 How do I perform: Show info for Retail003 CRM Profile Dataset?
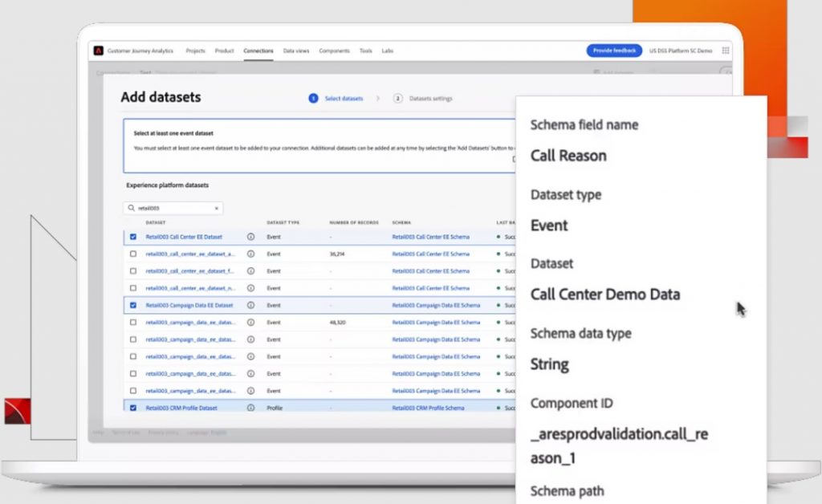(x=250, y=408)
